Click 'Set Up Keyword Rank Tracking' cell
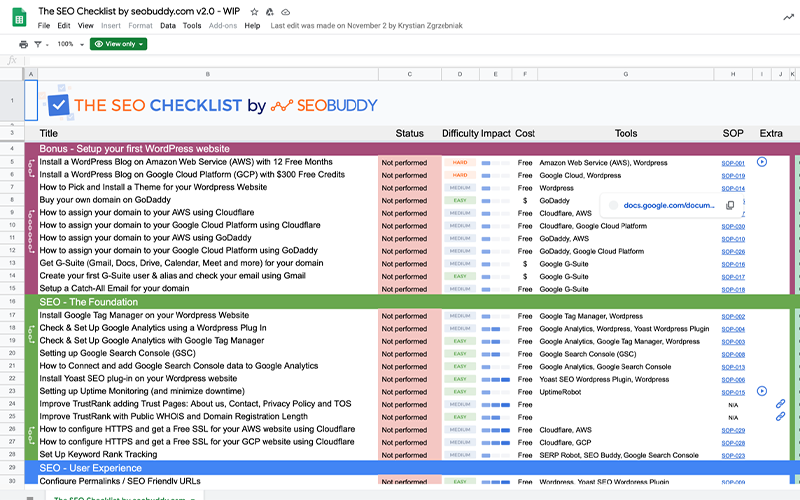Image resolution: width=800 pixels, height=500 pixels. coord(208,454)
